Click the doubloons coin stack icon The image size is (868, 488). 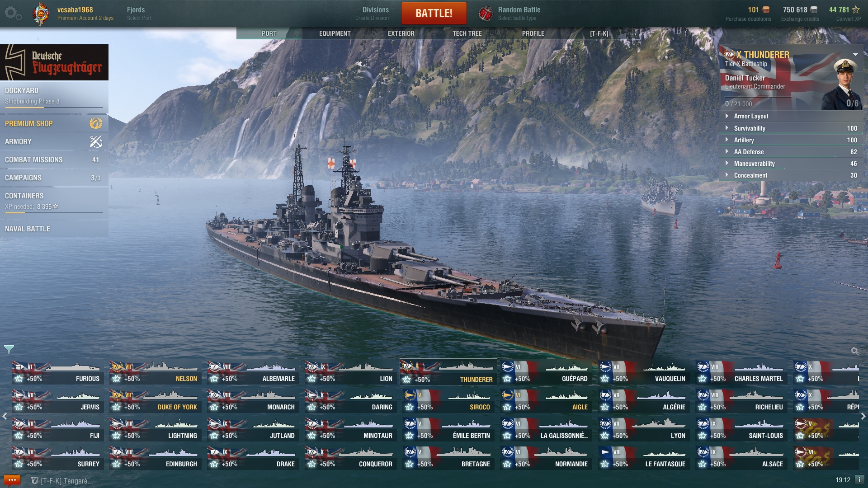click(x=766, y=9)
